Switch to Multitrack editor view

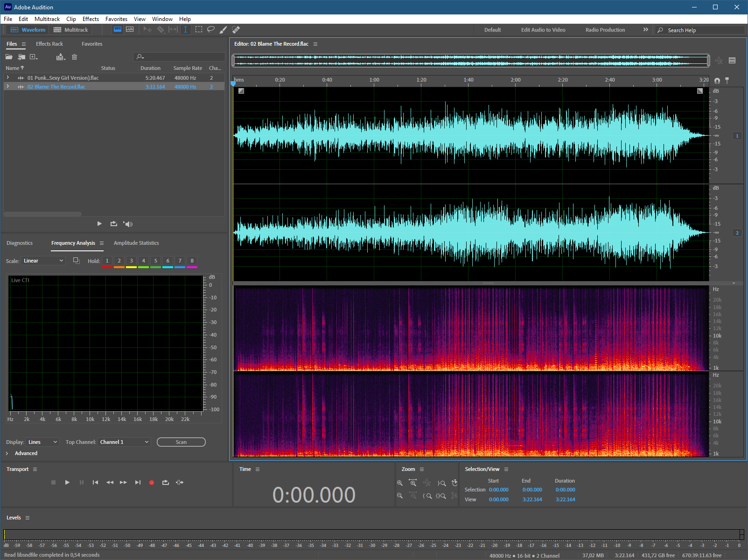(x=70, y=29)
